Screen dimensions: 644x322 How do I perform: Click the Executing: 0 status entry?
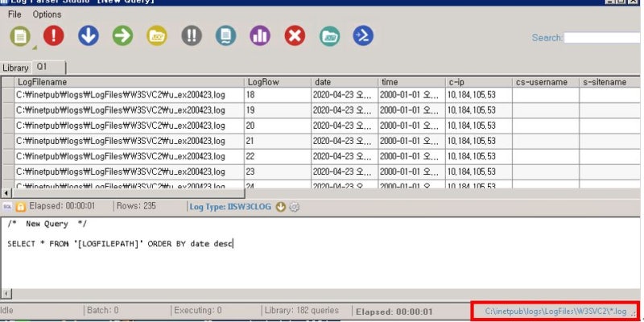(x=197, y=311)
